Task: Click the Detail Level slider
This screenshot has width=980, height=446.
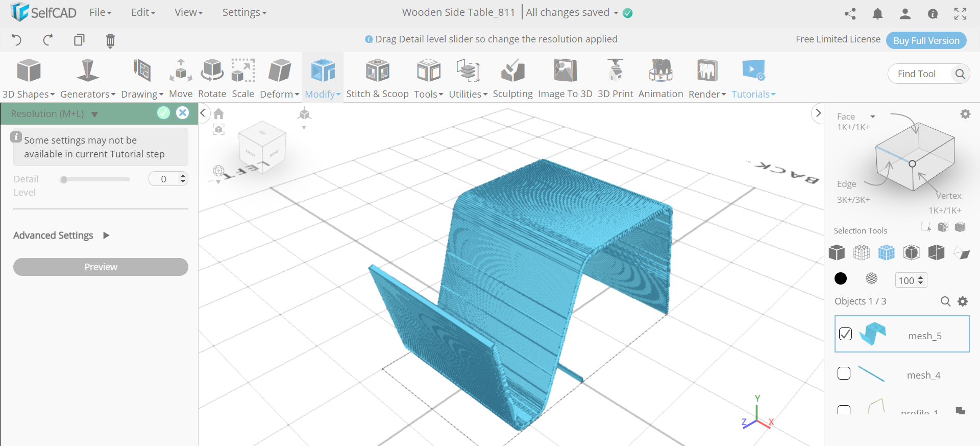Action: point(95,179)
